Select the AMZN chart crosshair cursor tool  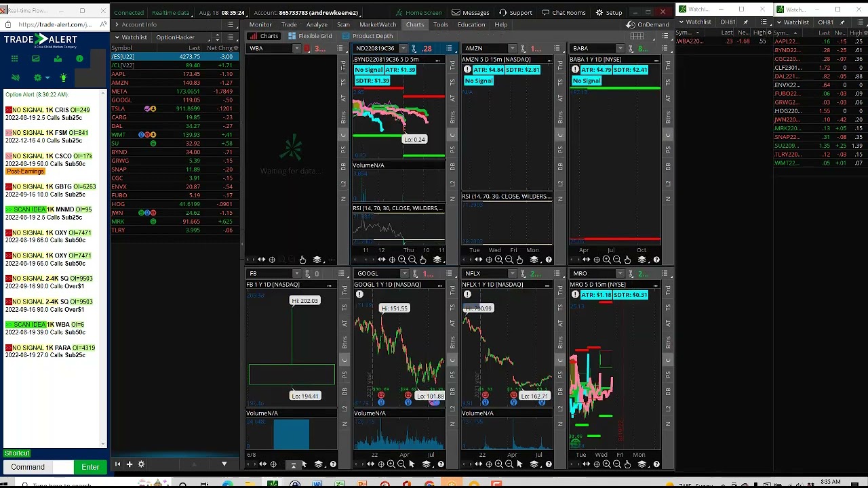pyautogui.click(x=489, y=260)
